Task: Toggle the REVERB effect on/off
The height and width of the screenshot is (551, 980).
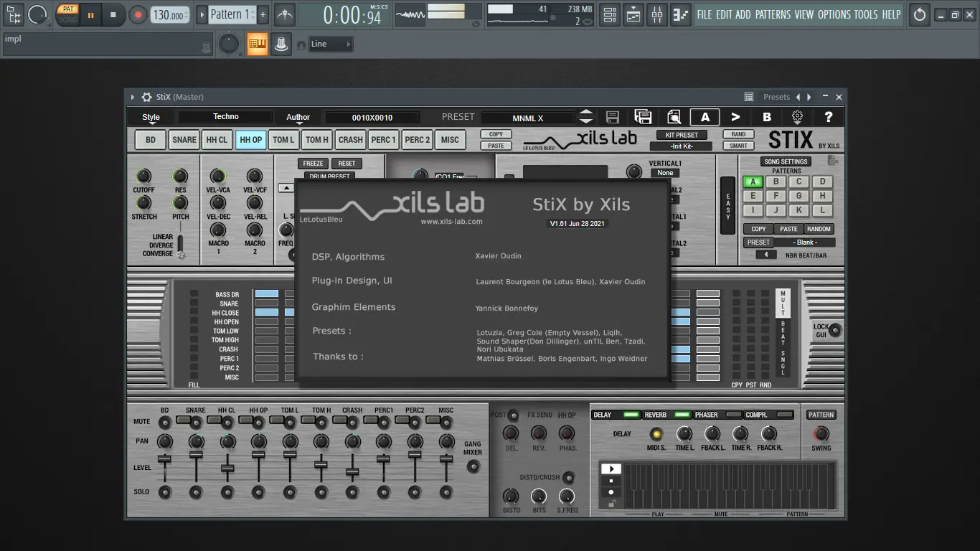Action: click(x=682, y=415)
